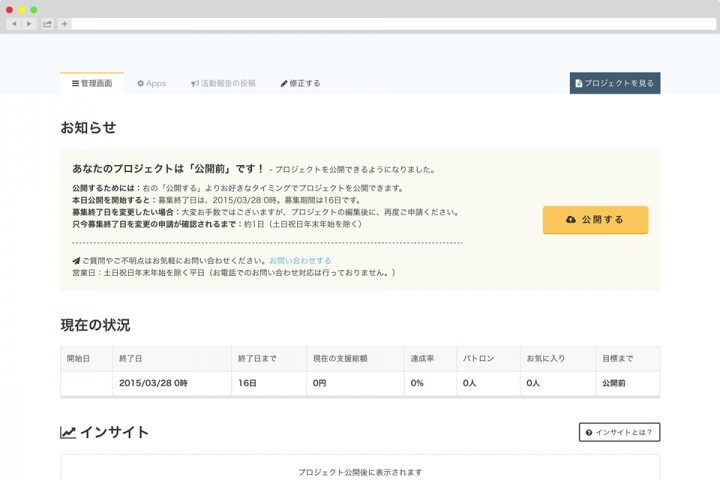This screenshot has width=720, height=480.
Task: Select the 2015/03/28 0時 end date cell
Action: click(x=172, y=383)
